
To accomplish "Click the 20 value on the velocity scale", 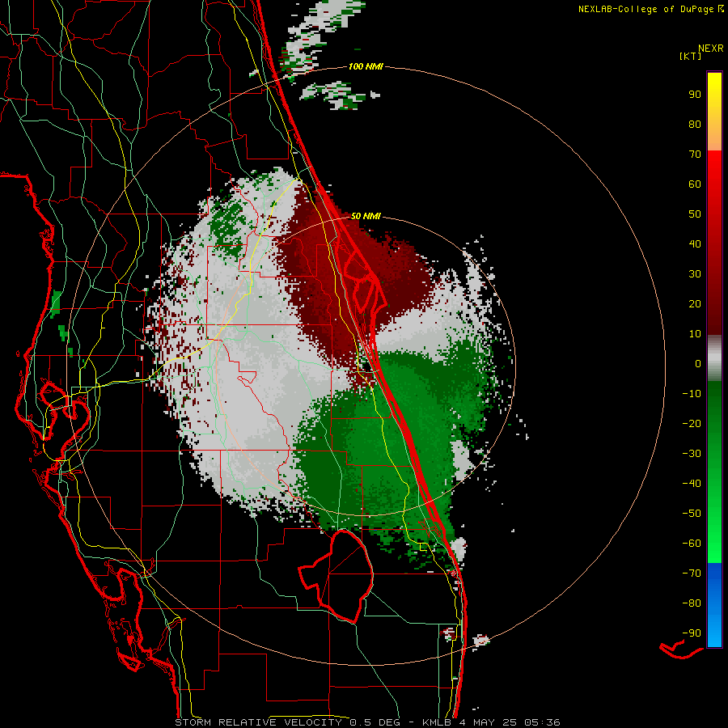I will (x=695, y=303).
